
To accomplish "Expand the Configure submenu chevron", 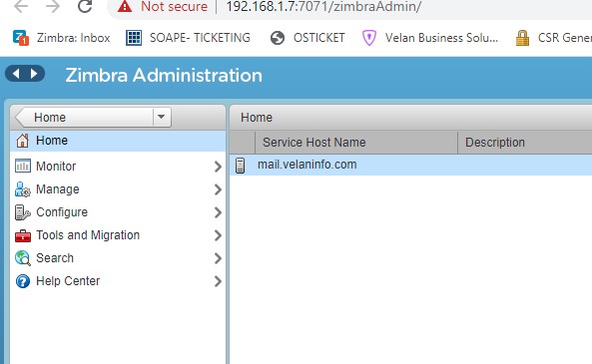I will click(x=218, y=212).
